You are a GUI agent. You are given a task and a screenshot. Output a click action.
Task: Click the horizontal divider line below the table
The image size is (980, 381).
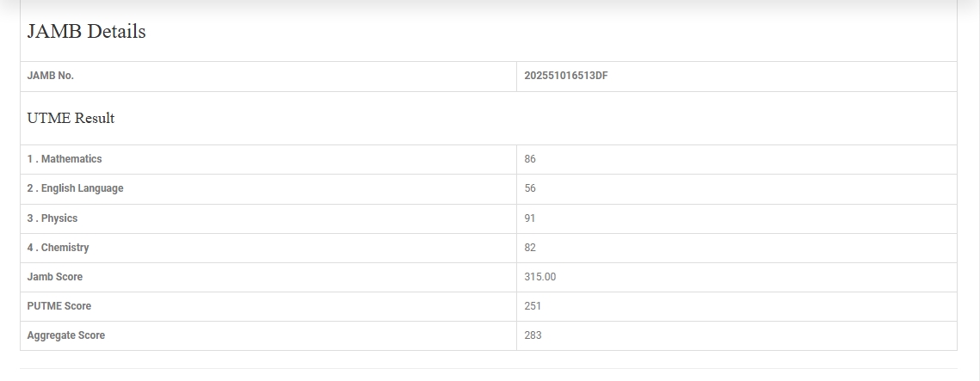point(489,368)
